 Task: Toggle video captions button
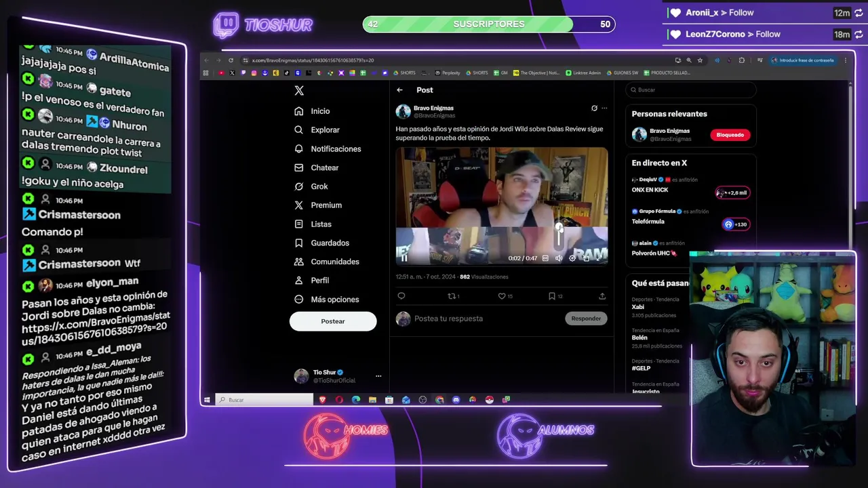(545, 258)
